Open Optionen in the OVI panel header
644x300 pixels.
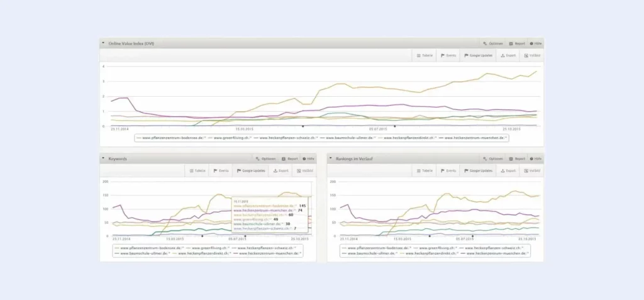493,43
